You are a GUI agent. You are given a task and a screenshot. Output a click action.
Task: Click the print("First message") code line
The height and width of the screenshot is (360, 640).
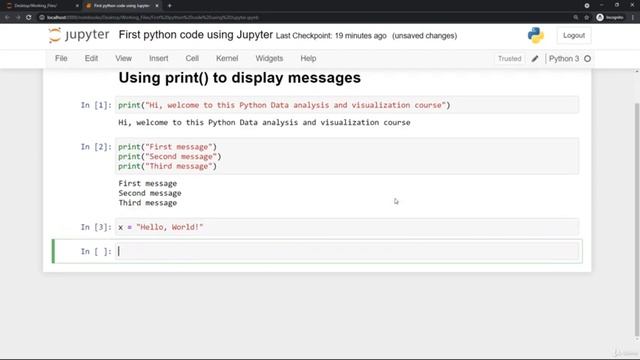pyautogui.click(x=167, y=147)
